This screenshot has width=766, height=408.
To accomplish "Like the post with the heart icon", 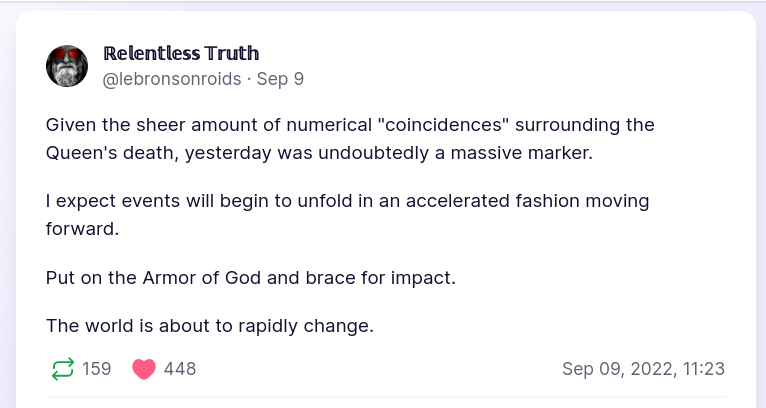I will (x=144, y=369).
